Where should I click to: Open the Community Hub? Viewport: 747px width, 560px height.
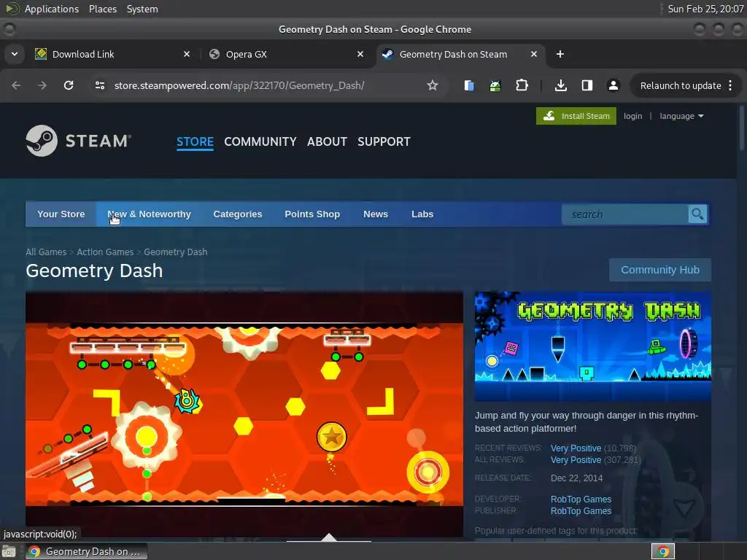tap(659, 270)
